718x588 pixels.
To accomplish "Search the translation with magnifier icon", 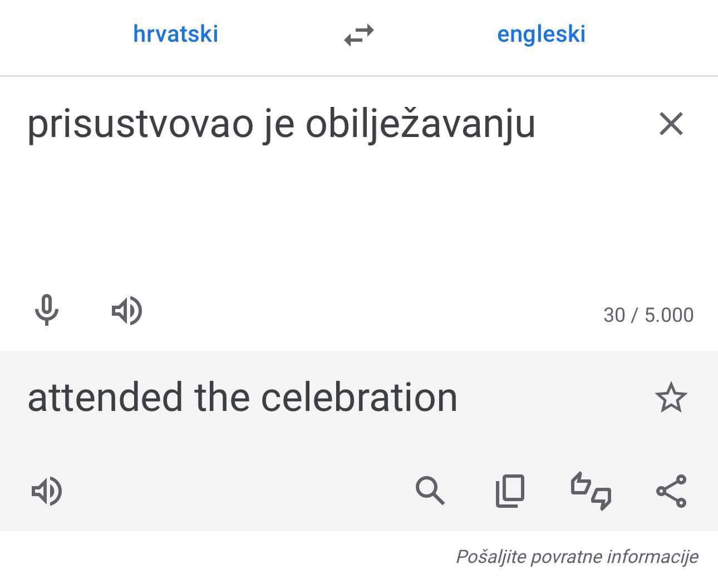I will pyautogui.click(x=430, y=491).
